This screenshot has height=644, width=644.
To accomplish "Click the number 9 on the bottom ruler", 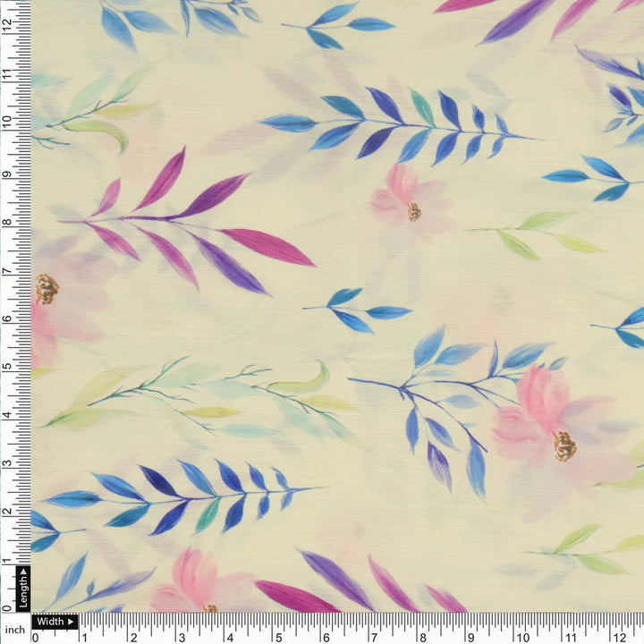I will (472, 637).
